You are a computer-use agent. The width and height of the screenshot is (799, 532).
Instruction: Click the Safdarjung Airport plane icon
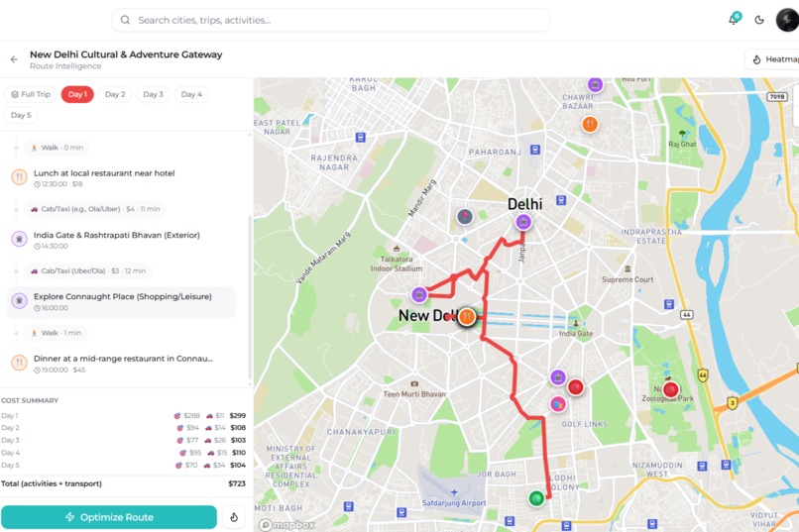pyautogui.click(x=454, y=492)
